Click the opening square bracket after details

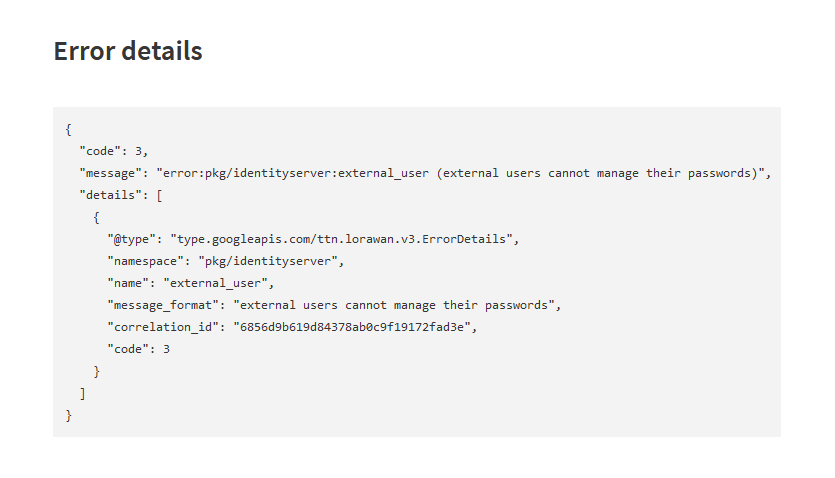[x=159, y=195]
